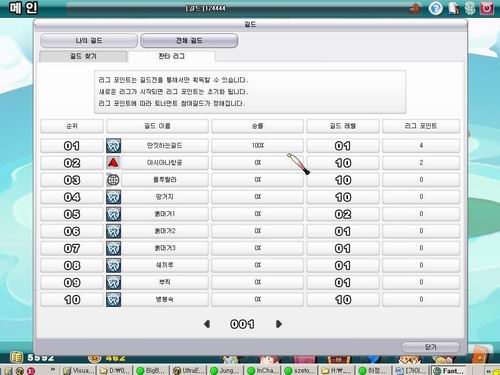Select guild name ending in 2, rank 06

[164, 231]
